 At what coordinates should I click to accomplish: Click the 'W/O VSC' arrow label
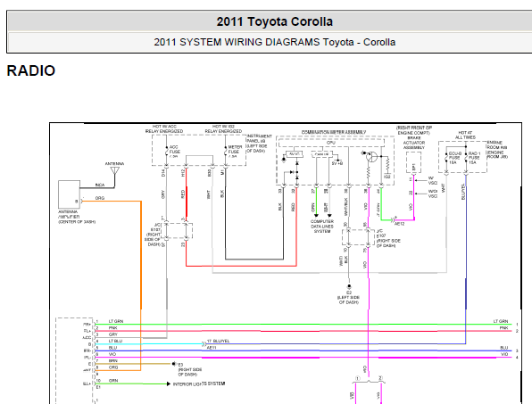point(433,194)
